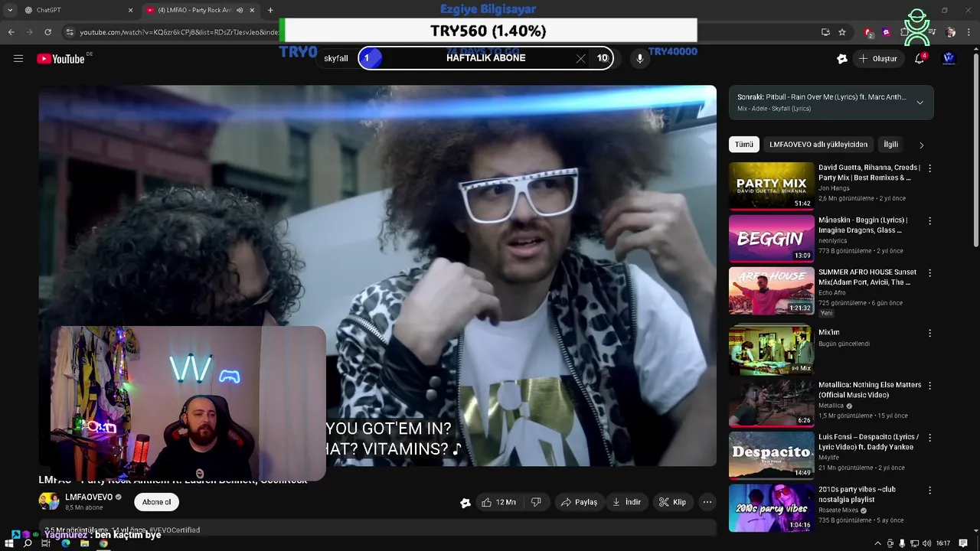Click the page vertical scrollbar
Image resolution: width=980 pixels, height=551 pixels.
(975, 149)
